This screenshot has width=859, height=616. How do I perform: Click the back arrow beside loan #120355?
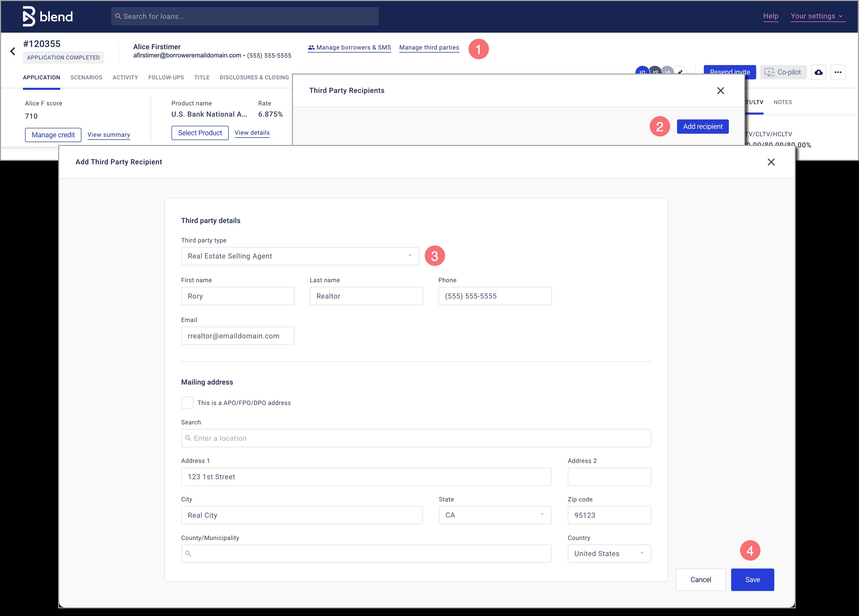coord(13,51)
